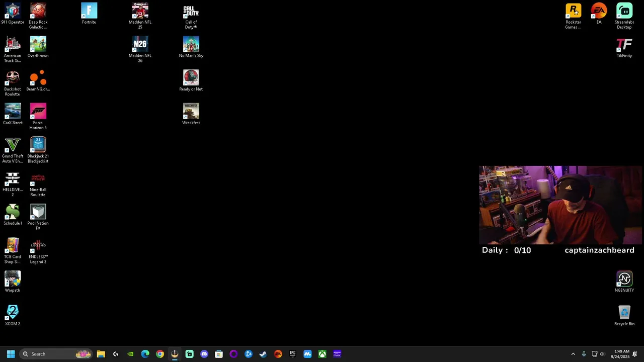The height and width of the screenshot is (362, 644).
Task: Open the Xbox app from taskbar
Action: point(322,354)
